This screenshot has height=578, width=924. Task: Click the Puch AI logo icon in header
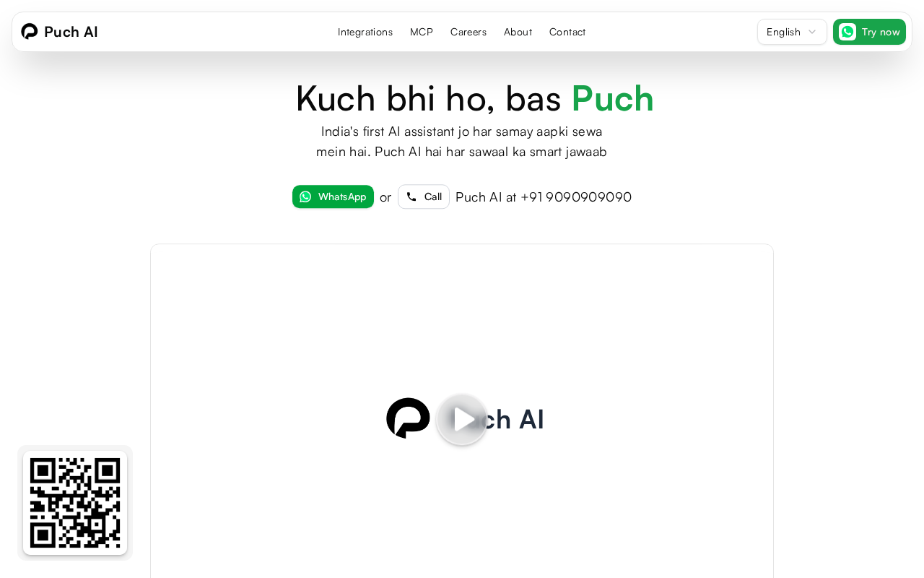tap(30, 32)
